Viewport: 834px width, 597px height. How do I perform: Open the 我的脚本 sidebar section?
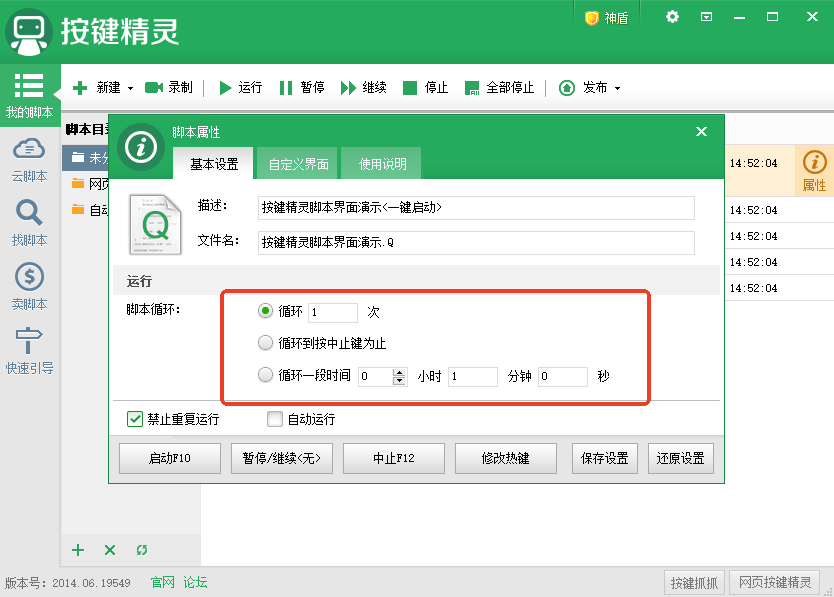click(29, 96)
